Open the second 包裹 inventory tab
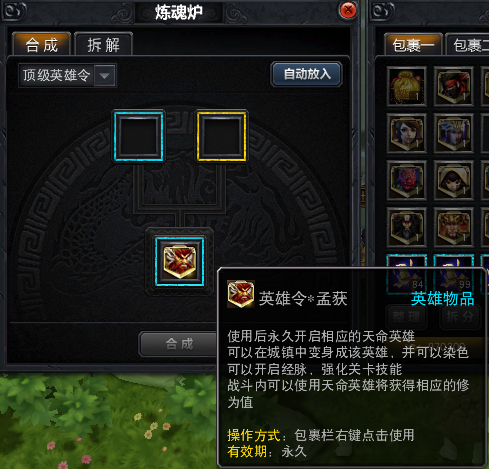The image size is (489, 469). [468, 45]
